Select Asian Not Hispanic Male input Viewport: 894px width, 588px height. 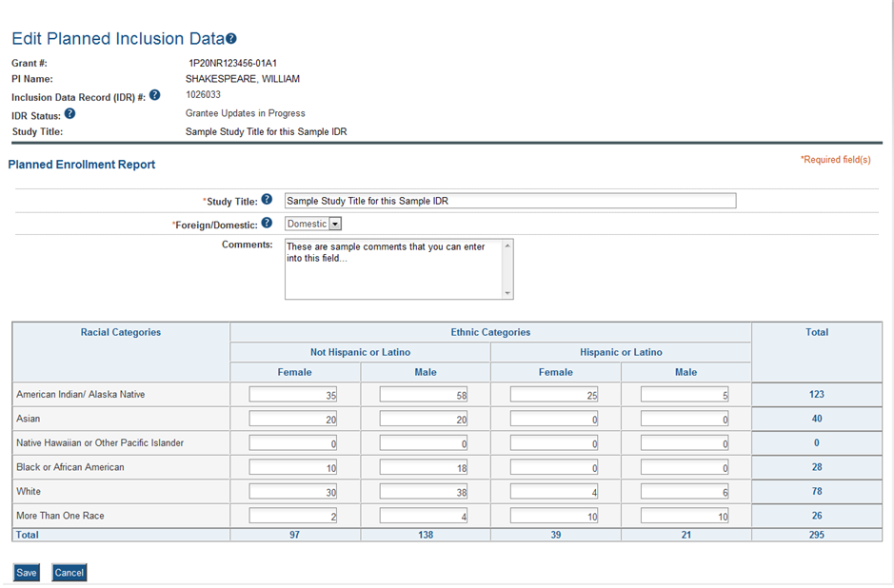tap(424, 419)
